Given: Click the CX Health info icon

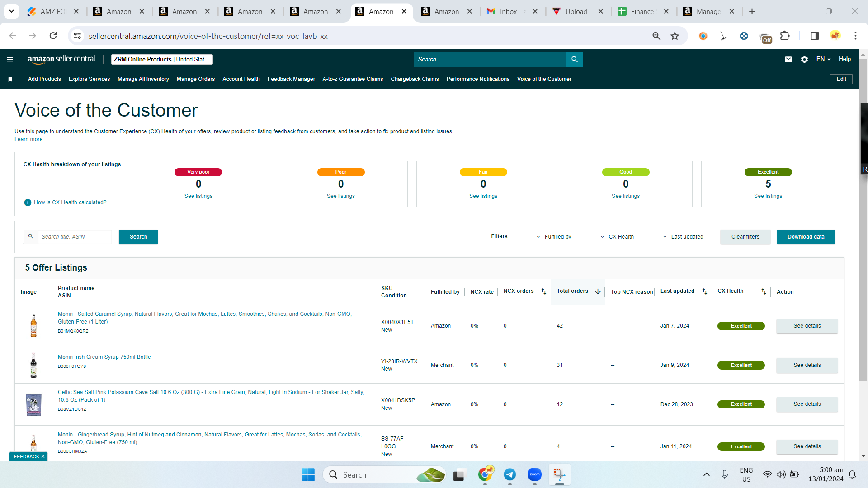Looking at the screenshot, I should 28,202.
